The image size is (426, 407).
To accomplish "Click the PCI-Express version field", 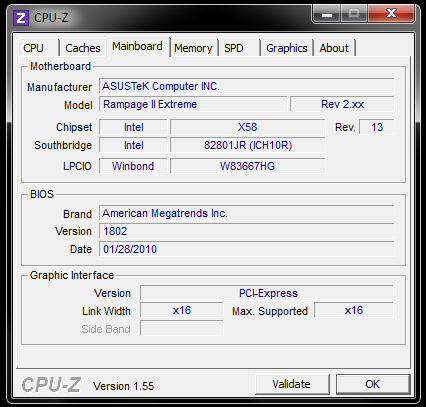I will [x=267, y=293].
